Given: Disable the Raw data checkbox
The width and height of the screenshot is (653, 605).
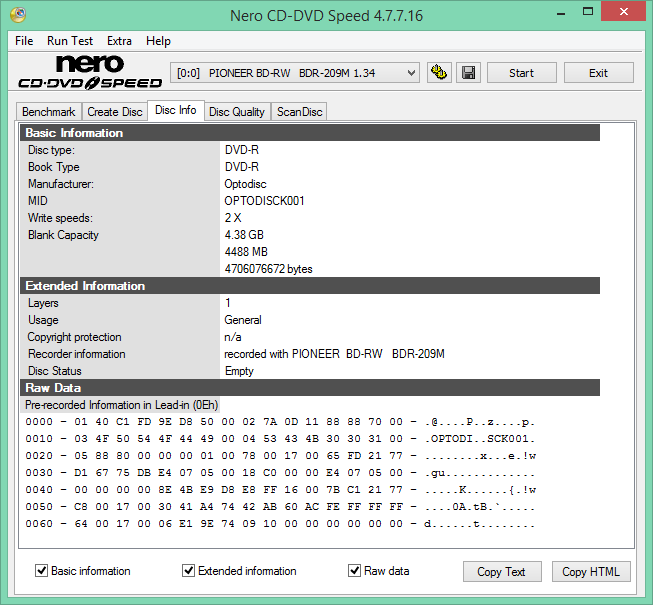Looking at the screenshot, I should [x=354, y=570].
